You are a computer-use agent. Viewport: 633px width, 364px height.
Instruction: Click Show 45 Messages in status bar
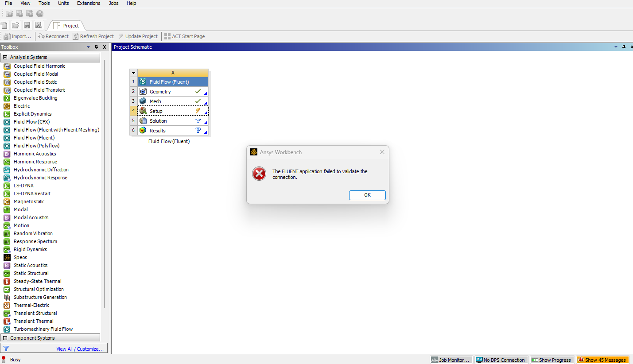coord(602,360)
